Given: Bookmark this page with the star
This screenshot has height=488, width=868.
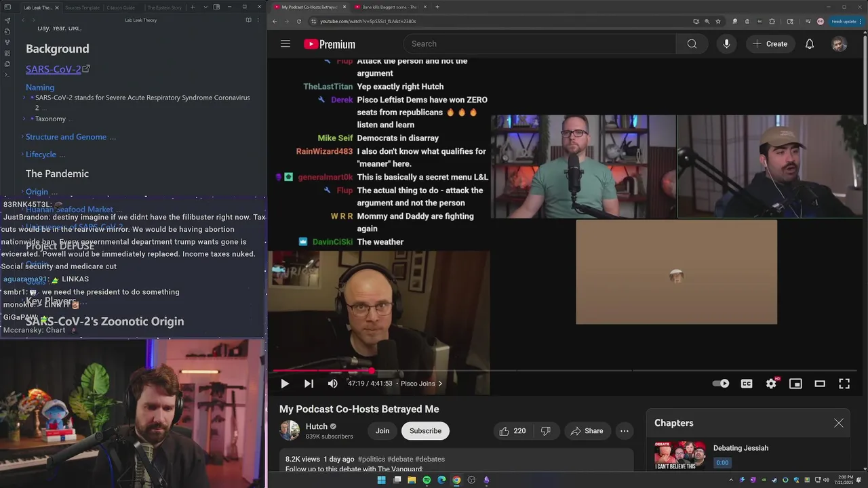Looking at the screenshot, I should (718, 21).
